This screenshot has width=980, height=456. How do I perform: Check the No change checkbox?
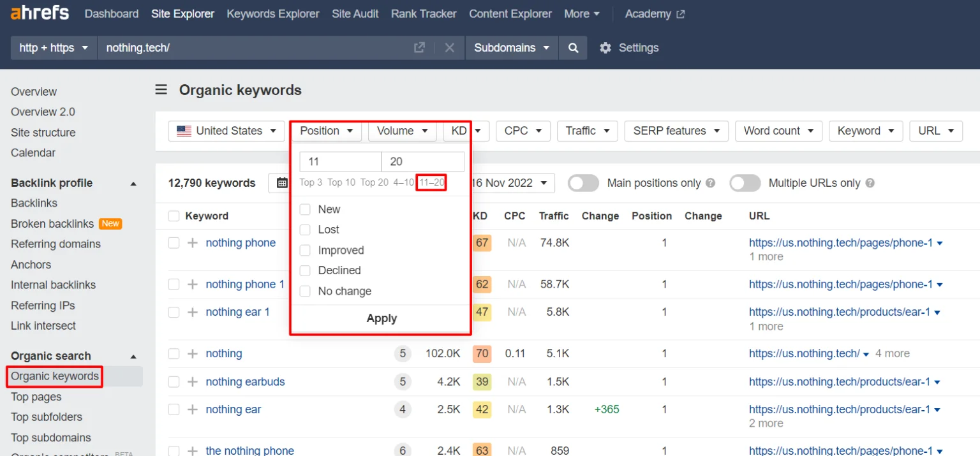pyautogui.click(x=305, y=291)
